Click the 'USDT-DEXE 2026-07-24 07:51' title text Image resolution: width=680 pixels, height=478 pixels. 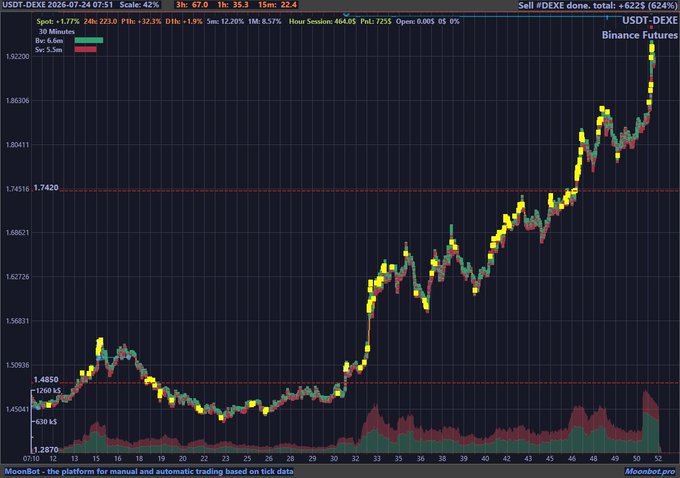[x=57, y=5]
